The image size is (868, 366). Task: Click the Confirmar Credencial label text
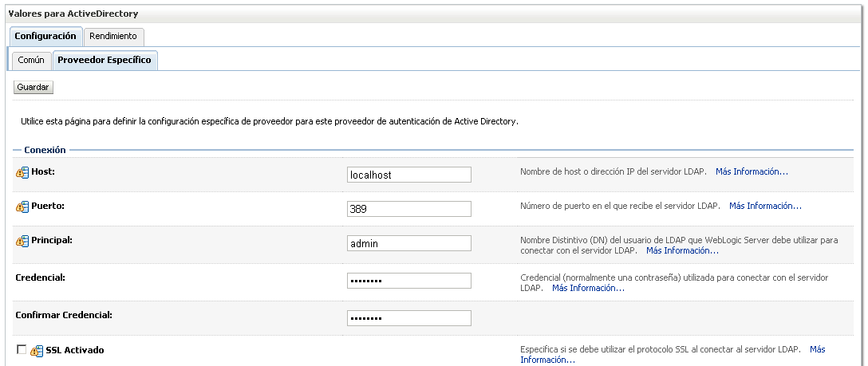point(64,315)
